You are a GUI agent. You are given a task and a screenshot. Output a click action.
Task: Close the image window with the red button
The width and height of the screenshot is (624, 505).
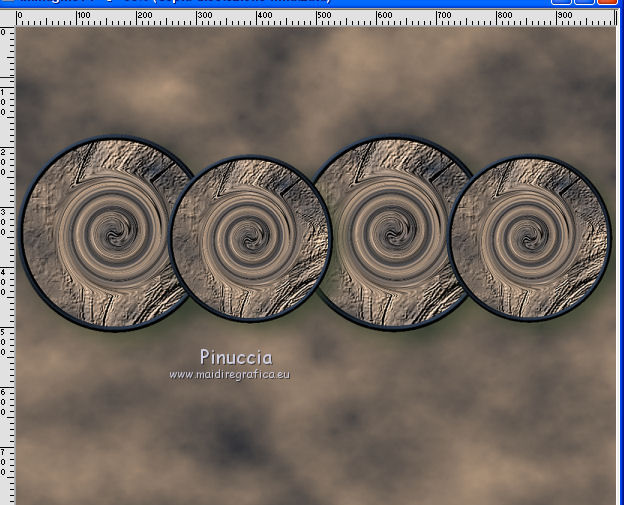[606, 2]
